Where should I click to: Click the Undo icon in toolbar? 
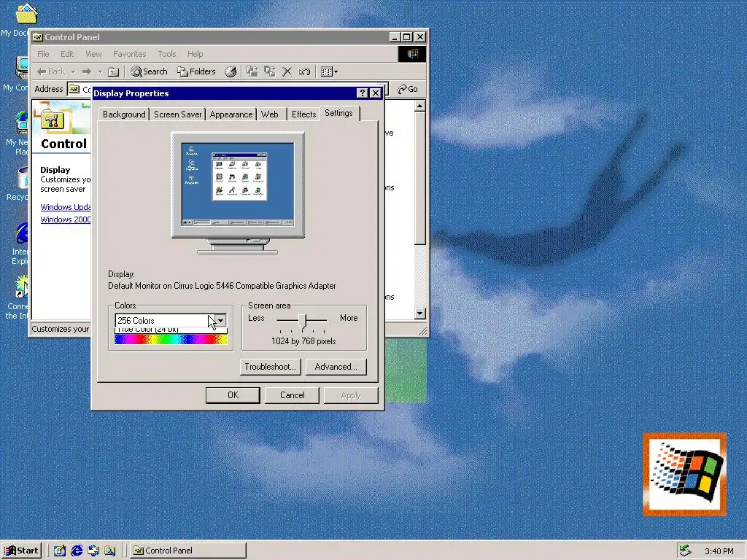pyautogui.click(x=304, y=72)
